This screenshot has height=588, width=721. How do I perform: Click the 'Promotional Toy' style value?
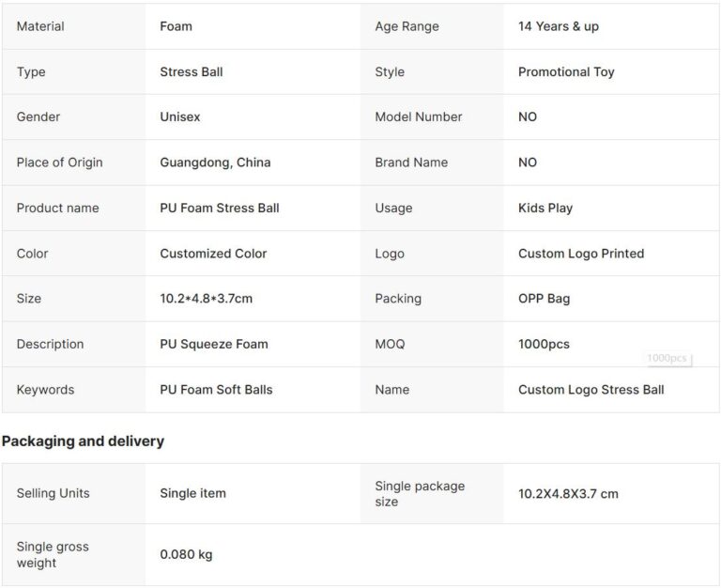coord(566,71)
